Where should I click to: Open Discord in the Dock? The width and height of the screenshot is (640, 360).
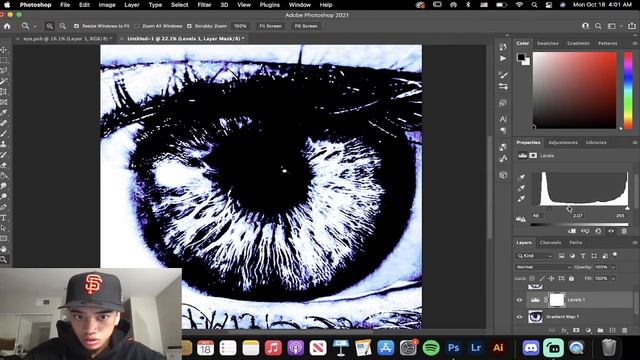click(x=531, y=348)
